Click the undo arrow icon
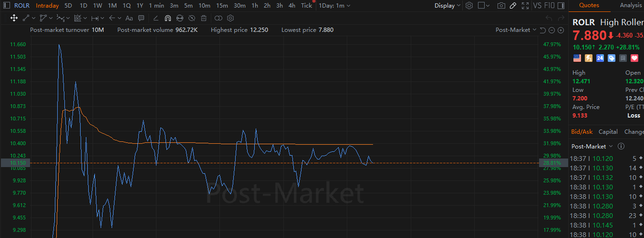Image resolution: width=644 pixels, height=238 pixels. [x=549, y=18]
